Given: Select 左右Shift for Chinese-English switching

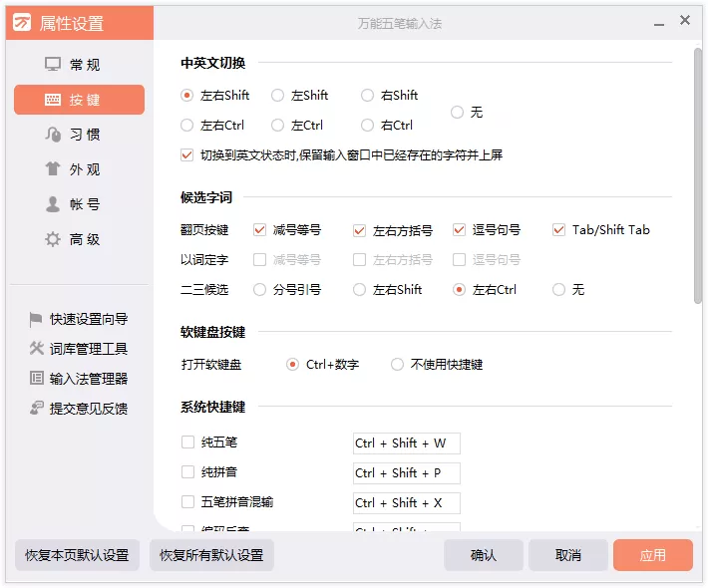Looking at the screenshot, I should tap(186, 96).
